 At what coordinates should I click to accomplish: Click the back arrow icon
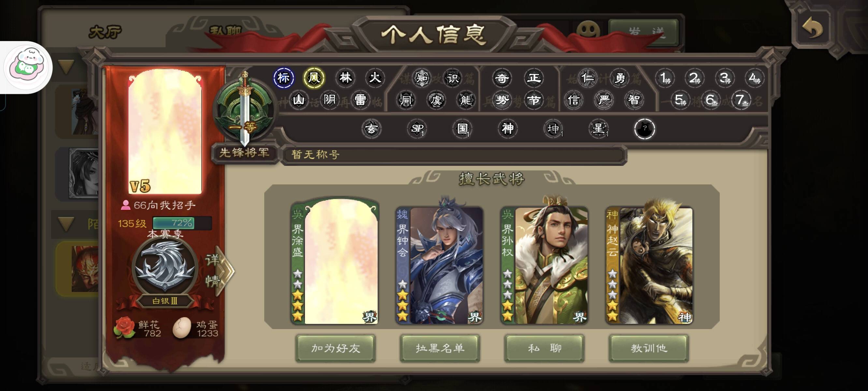pyautogui.click(x=812, y=28)
